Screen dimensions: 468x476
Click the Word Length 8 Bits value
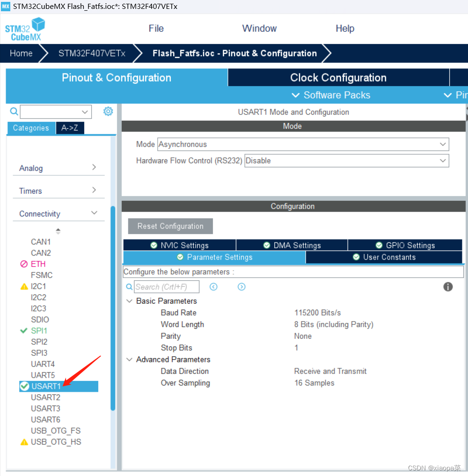coord(334,324)
